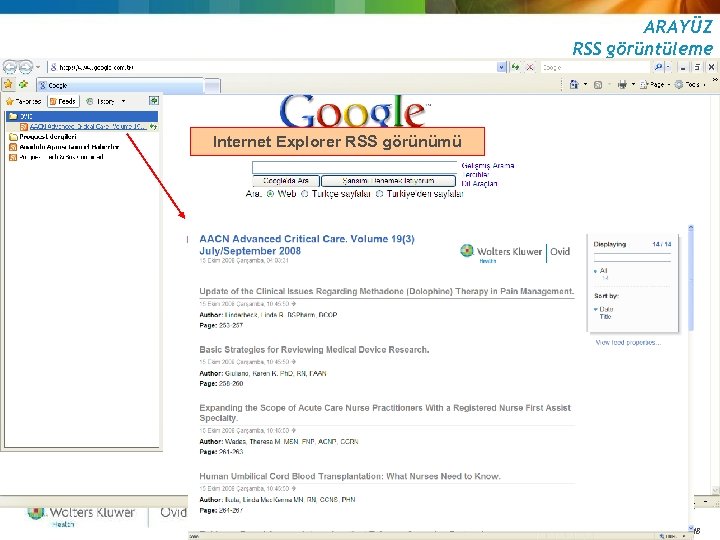Screen dimensions: 720x540
Task: Open the Page menu
Action: point(655,84)
